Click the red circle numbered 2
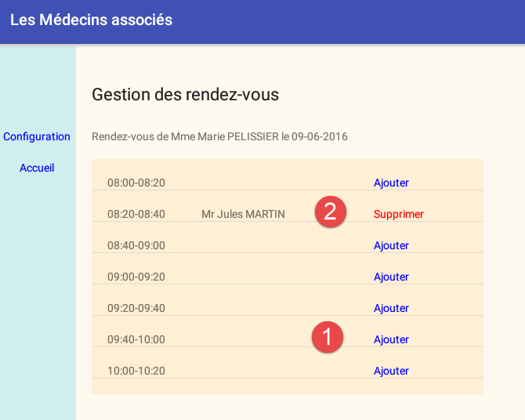This screenshot has width=525, height=420. pos(330,212)
